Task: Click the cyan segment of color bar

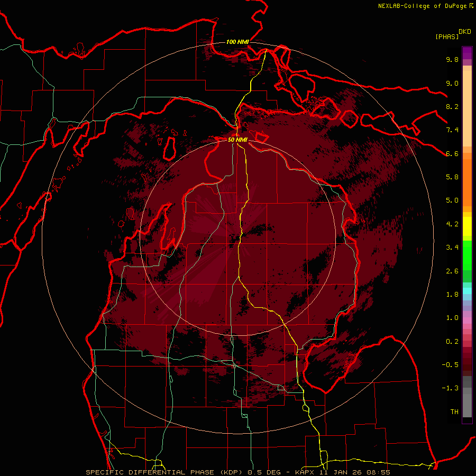Action: coord(467,291)
